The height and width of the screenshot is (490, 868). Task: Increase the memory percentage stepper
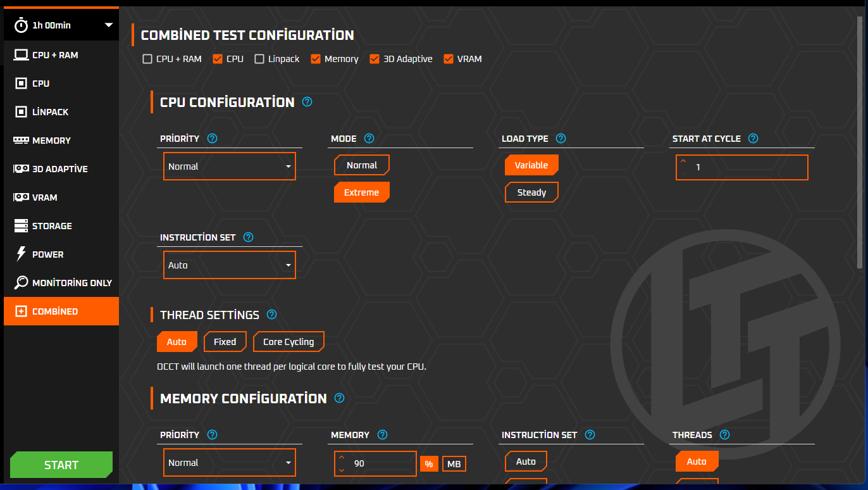342,457
